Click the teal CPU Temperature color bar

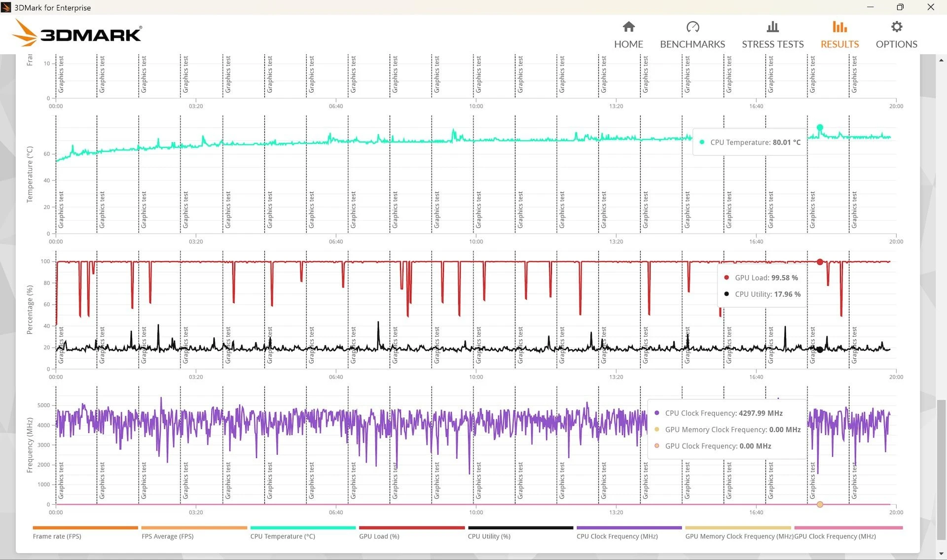[x=303, y=527]
